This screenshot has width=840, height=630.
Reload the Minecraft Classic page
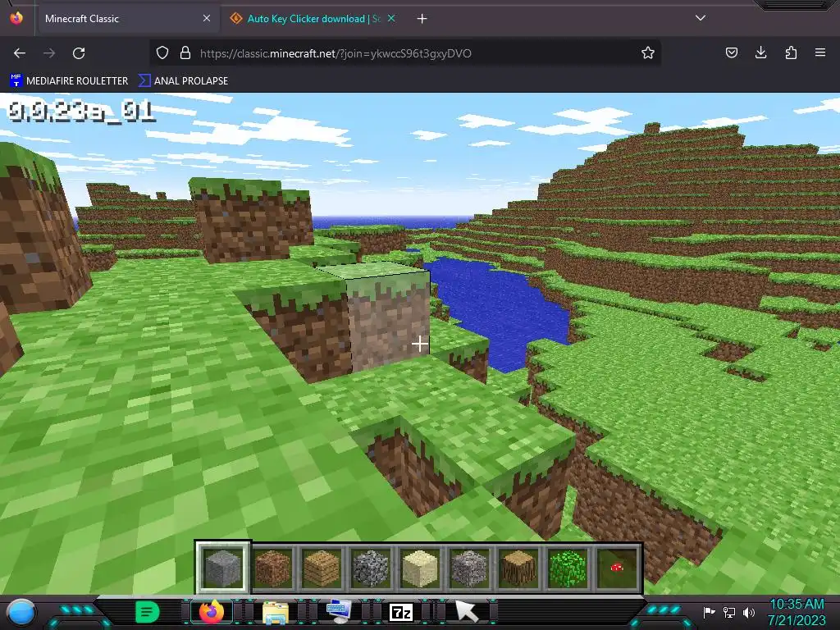79,53
